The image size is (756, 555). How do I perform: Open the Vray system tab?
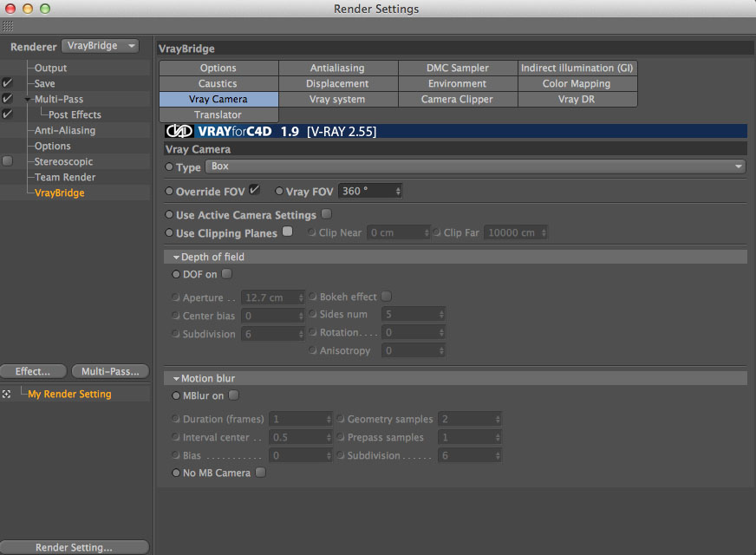pyautogui.click(x=337, y=99)
